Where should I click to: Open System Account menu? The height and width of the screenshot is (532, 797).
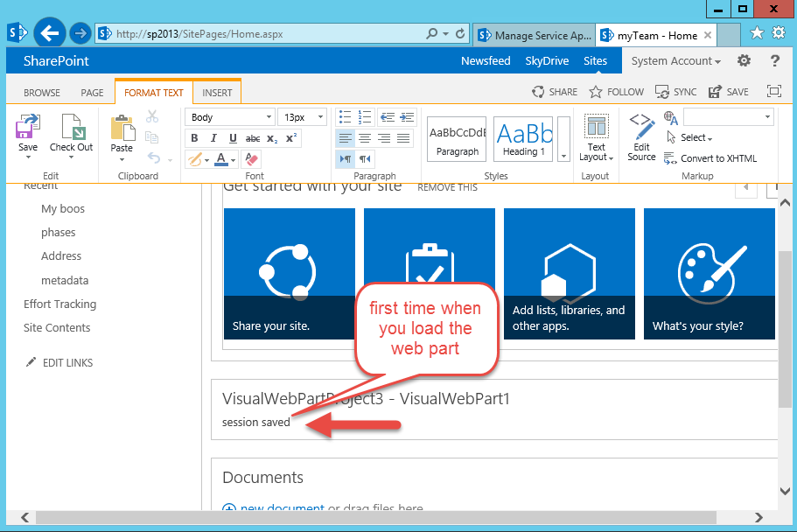pos(676,60)
